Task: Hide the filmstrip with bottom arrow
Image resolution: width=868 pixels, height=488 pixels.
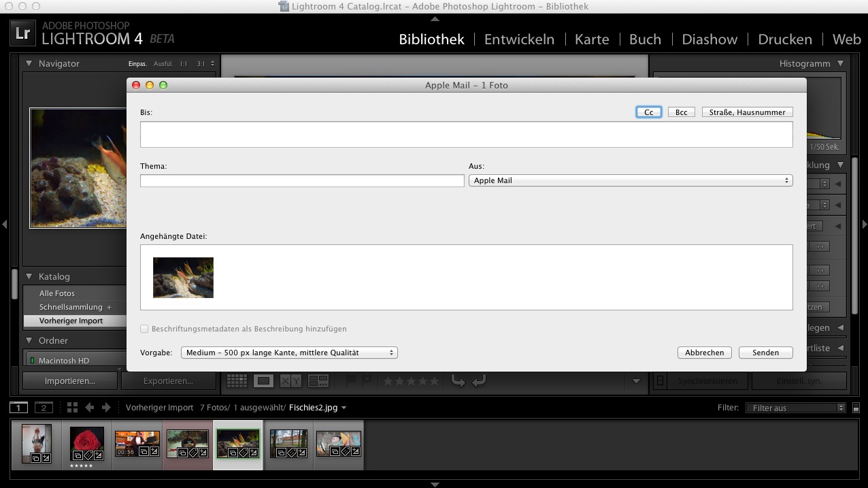Action: 435,484
